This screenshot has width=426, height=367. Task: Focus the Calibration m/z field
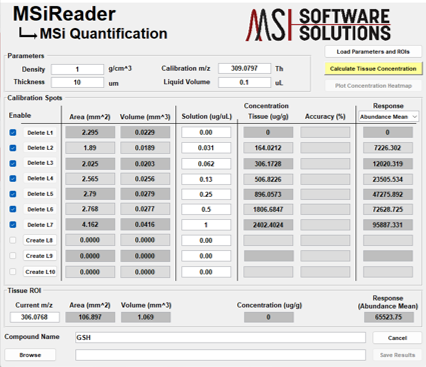pos(244,68)
